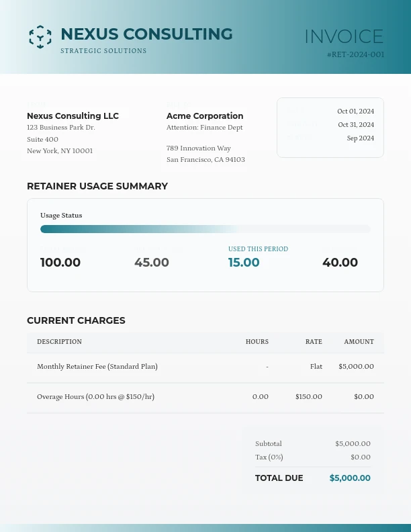Click the USED THIS PERIOD 15.00 value
Image resolution: width=411 pixels, height=532 pixels.
click(244, 263)
